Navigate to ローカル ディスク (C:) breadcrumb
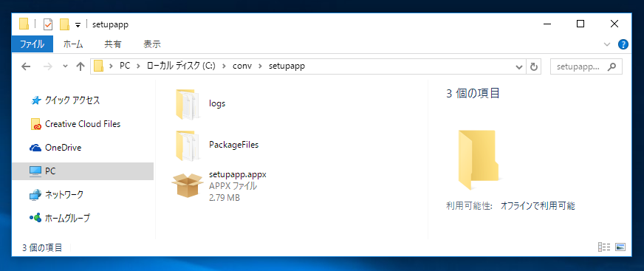The width and height of the screenshot is (644, 271). 181,66
